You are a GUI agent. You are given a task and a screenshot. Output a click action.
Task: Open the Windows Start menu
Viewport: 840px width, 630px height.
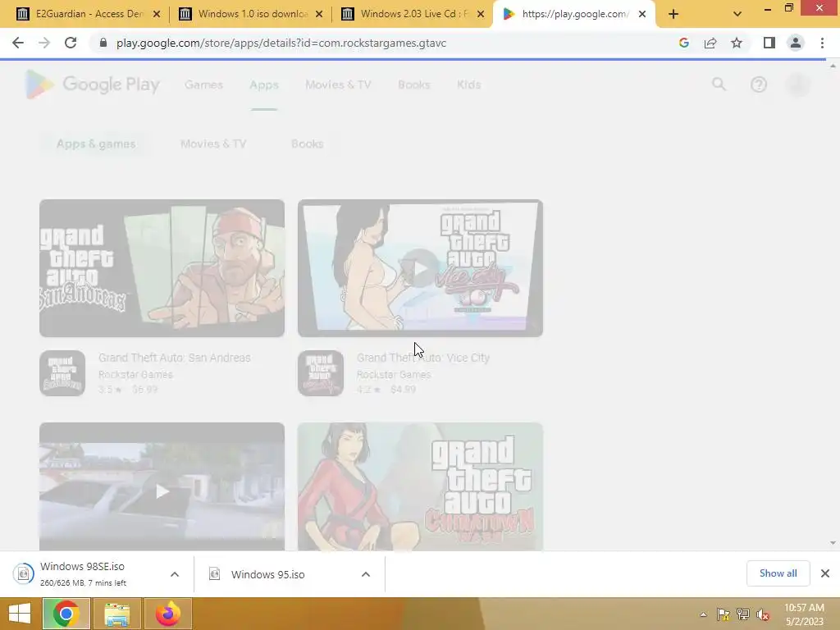[x=20, y=614]
